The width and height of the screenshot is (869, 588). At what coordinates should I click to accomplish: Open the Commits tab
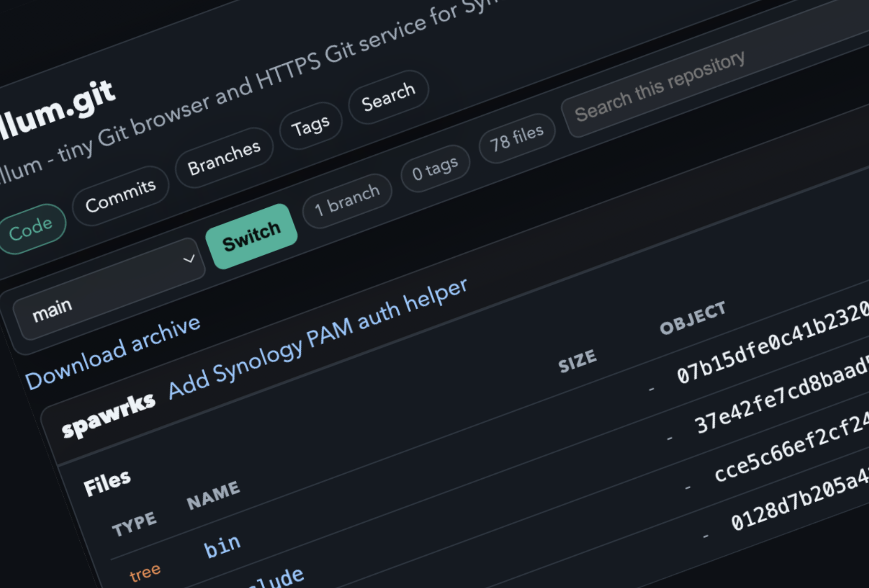click(121, 196)
